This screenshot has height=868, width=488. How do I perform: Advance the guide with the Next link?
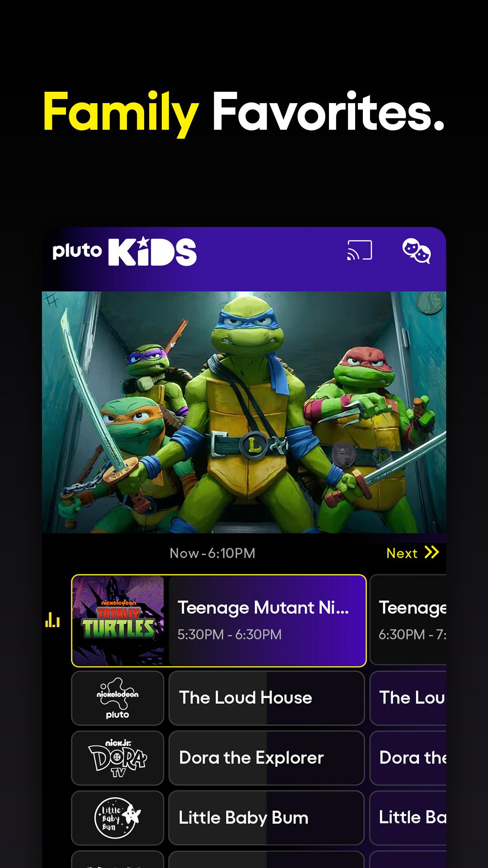coord(413,552)
